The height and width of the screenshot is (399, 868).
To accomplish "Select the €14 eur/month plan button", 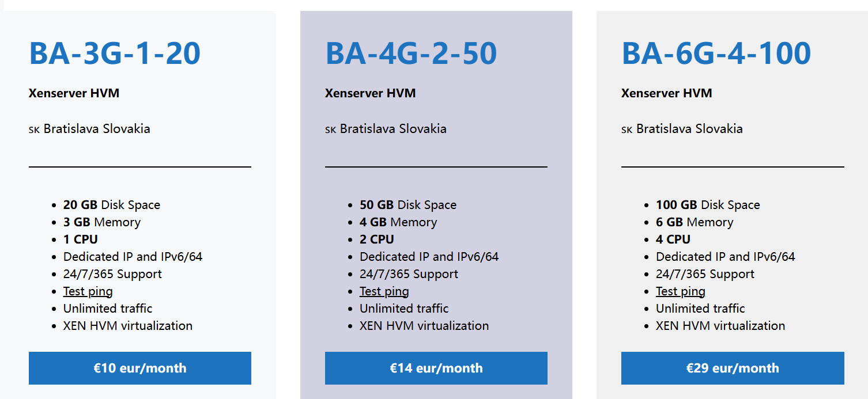I will coord(436,368).
